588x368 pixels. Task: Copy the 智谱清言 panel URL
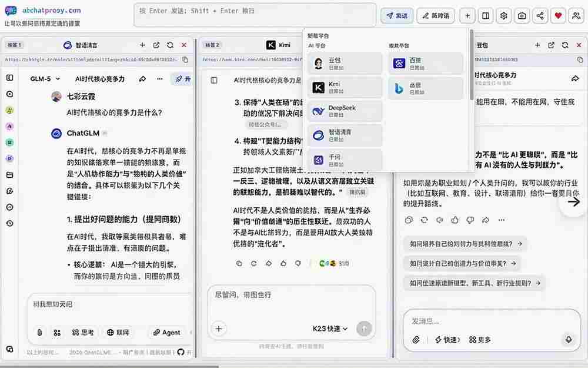185,59
